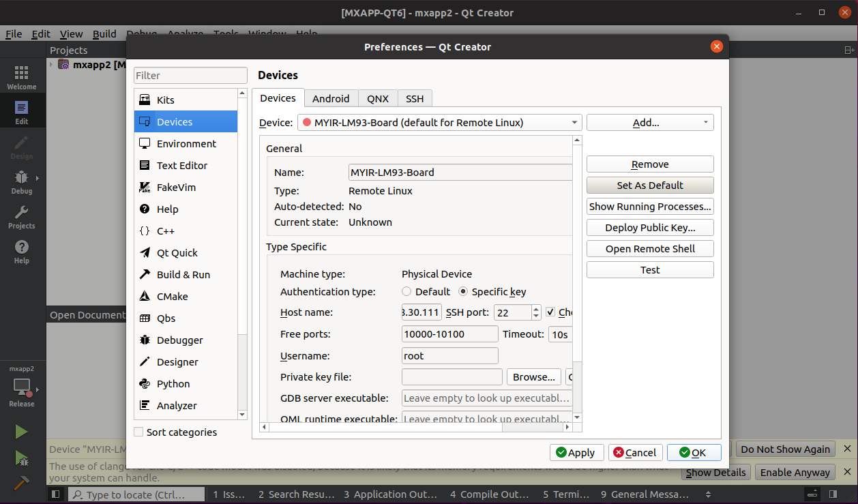Open the Add... device dropdown

pos(649,122)
